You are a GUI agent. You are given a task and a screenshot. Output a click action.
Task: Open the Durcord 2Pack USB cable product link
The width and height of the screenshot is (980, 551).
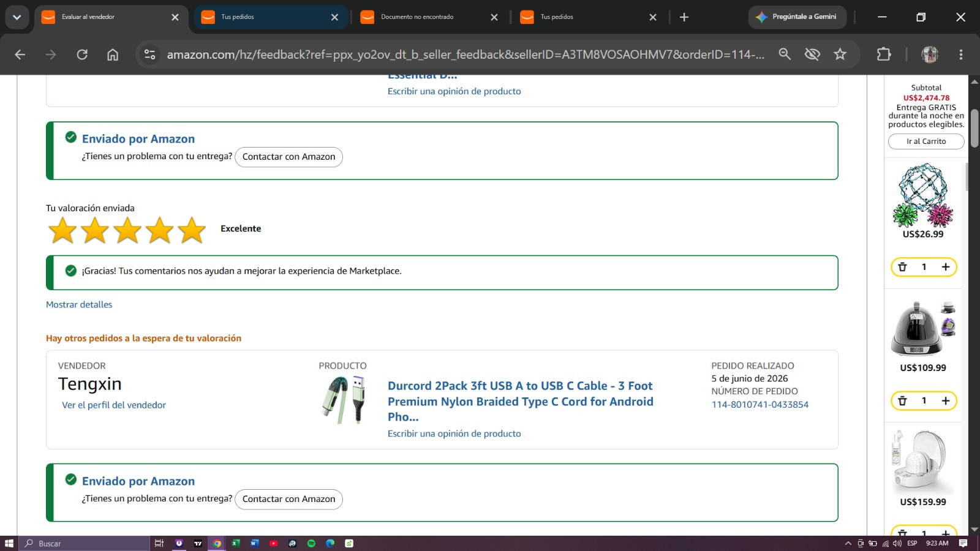point(521,401)
